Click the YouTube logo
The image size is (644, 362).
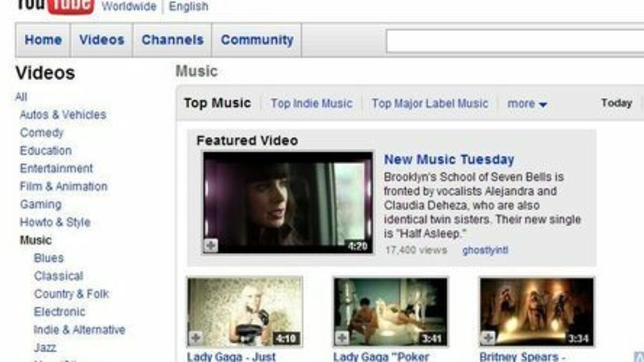[55, 6]
